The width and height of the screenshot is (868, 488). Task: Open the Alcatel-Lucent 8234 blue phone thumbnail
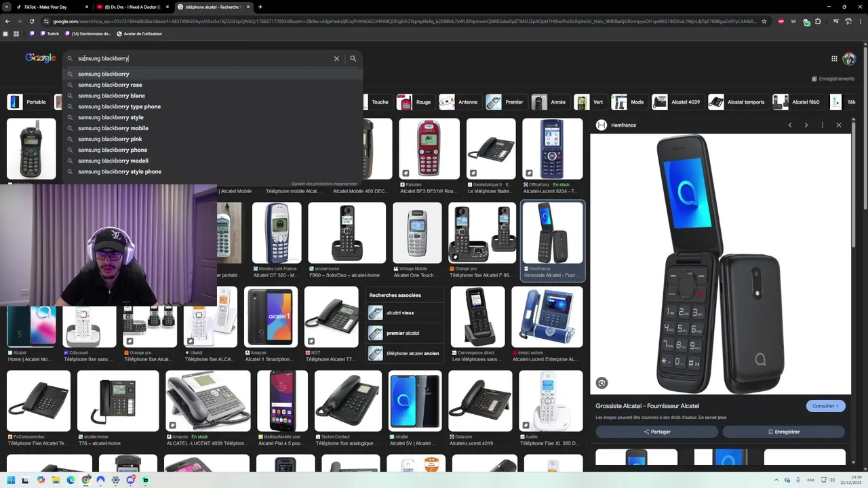pyautogui.click(x=553, y=149)
